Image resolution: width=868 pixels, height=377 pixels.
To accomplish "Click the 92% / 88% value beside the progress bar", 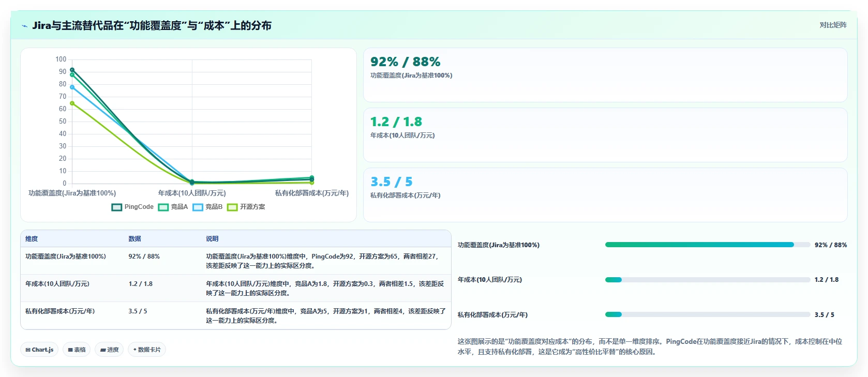I will [x=831, y=245].
